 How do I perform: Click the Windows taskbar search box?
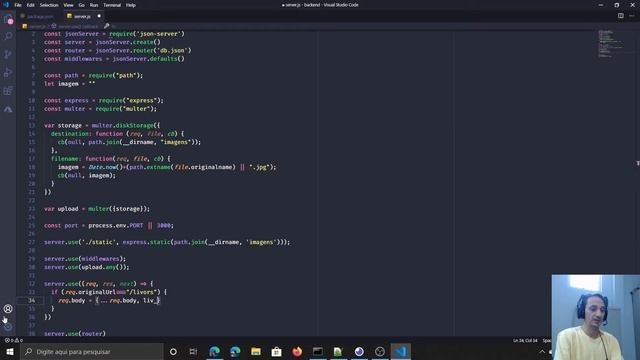pyautogui.click(x=92, y=351)
